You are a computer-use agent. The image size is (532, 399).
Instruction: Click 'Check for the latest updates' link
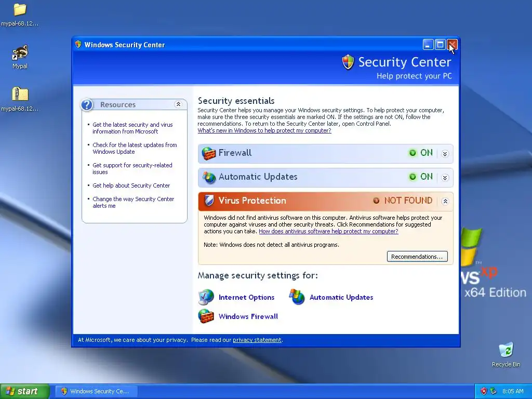pyautogui.click(x=135, y=148)
